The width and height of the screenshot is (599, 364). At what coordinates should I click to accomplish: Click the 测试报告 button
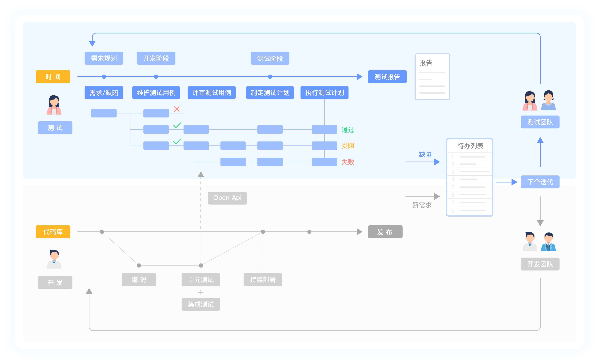(387, 77)
